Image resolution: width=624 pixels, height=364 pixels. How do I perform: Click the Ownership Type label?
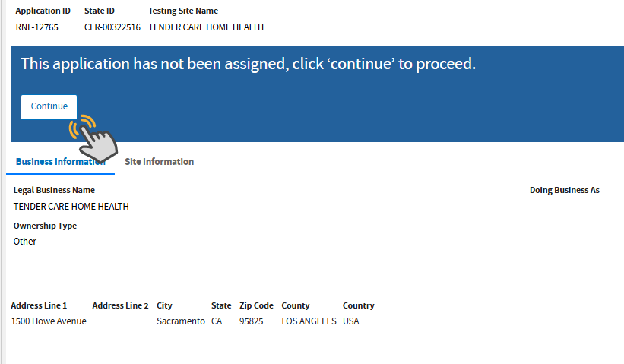click(x=45, y=226)
